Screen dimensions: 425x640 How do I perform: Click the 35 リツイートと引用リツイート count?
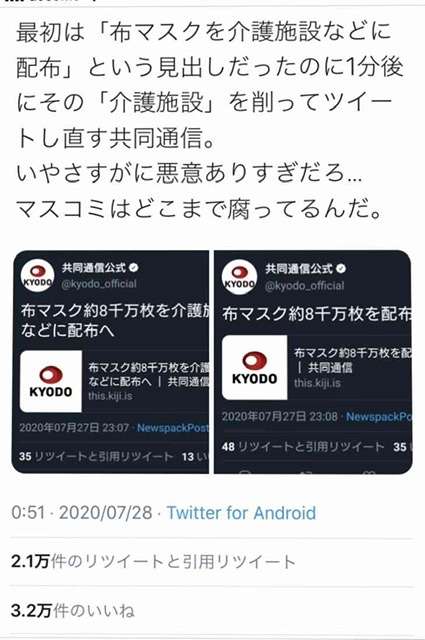click(96, 456)
